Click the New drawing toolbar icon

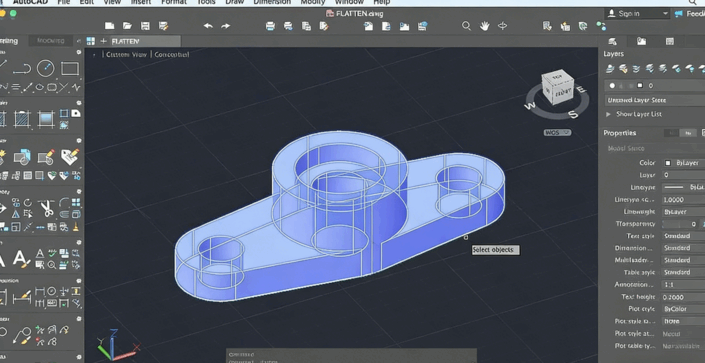click(x=110, y=26)
